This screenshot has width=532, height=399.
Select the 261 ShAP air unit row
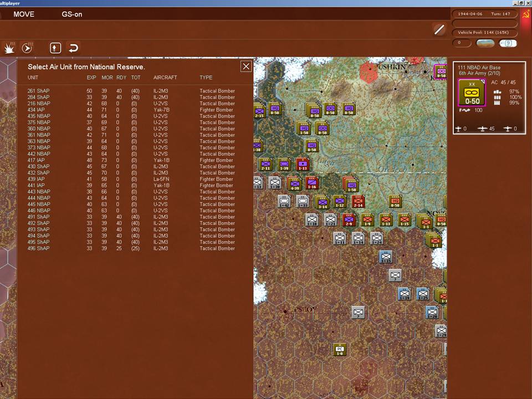click(131, 91)
